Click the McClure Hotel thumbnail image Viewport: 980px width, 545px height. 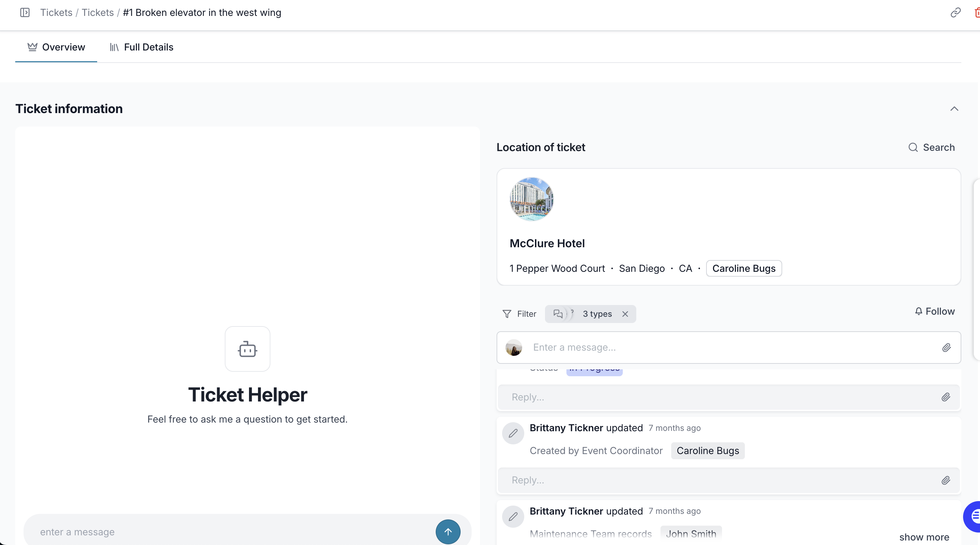point(531,199)
